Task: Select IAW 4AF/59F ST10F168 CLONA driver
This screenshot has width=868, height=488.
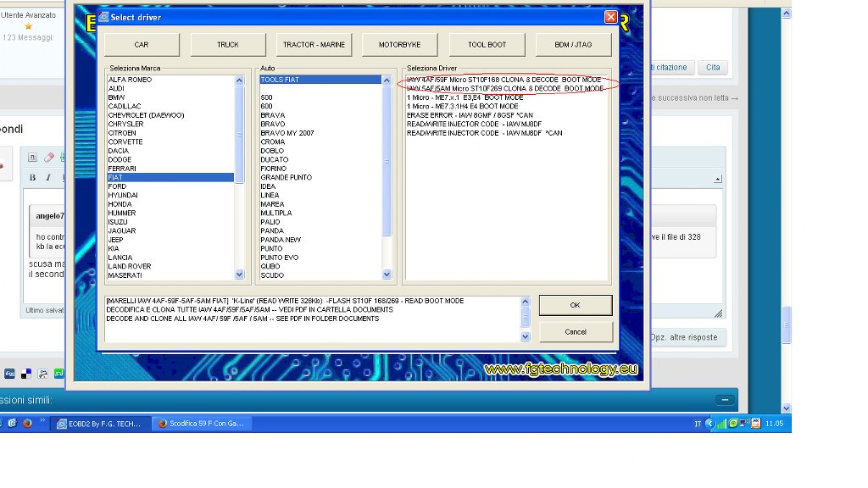Action: [504, 80]
